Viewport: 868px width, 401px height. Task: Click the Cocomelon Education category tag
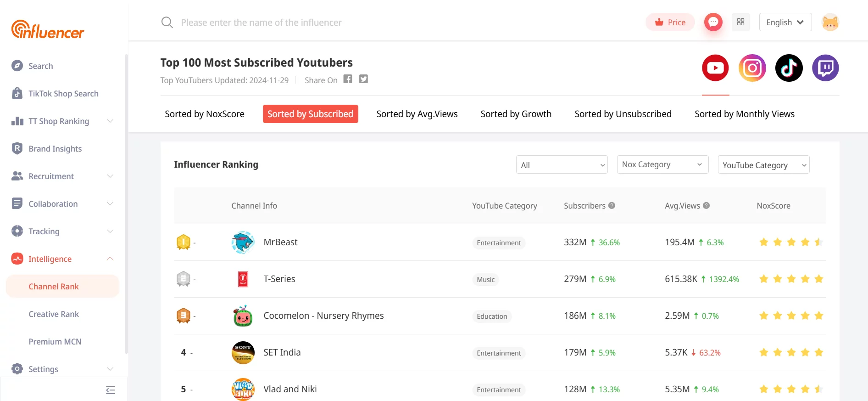(x=492, y=316)
